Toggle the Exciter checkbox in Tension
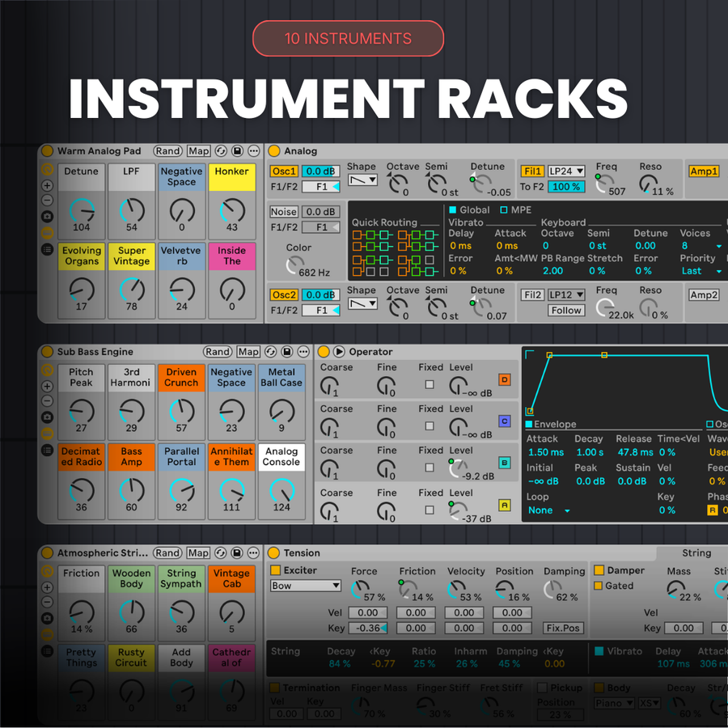This screenshot has width=728, height=728. pos(276,570)
